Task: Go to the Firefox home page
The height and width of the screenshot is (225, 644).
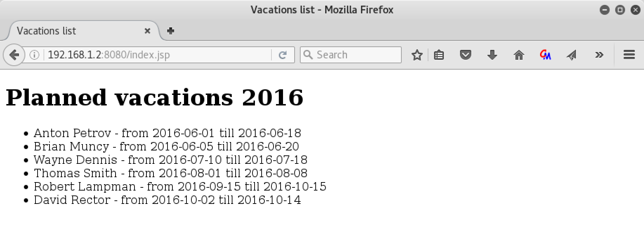Action: pos(519,55)
